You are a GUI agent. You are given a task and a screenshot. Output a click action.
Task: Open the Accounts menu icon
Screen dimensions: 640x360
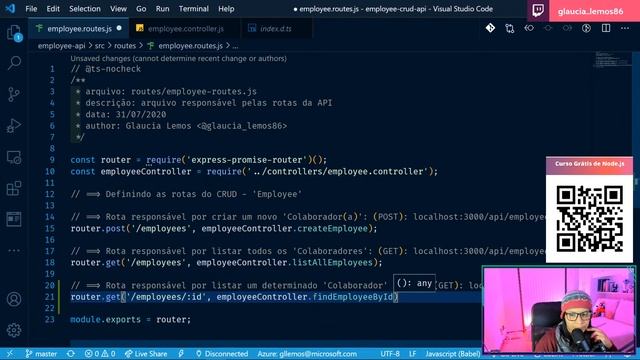(14, 299)
